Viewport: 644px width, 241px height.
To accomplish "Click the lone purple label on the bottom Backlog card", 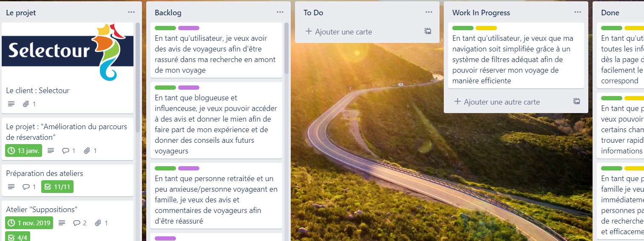I will 165,238.
